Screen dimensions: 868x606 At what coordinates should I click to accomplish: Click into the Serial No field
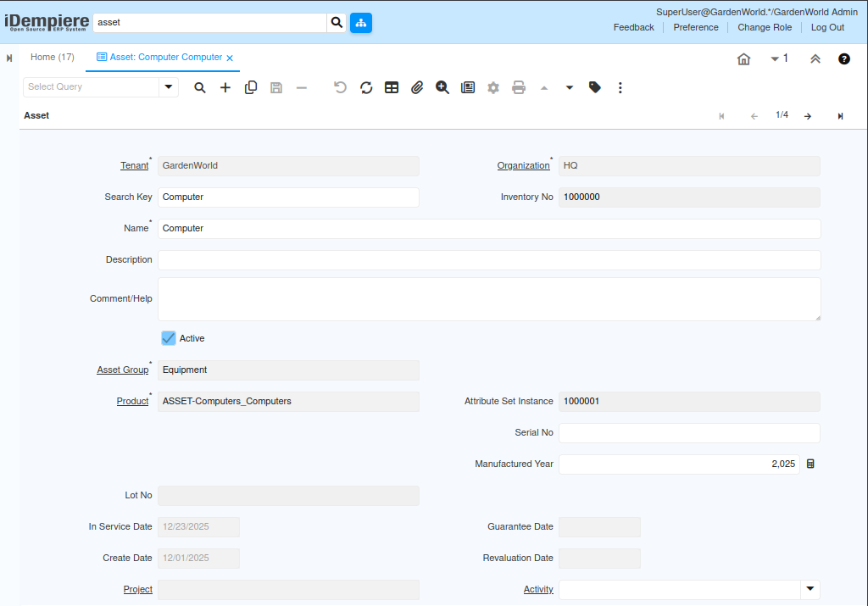pos(688,433)
